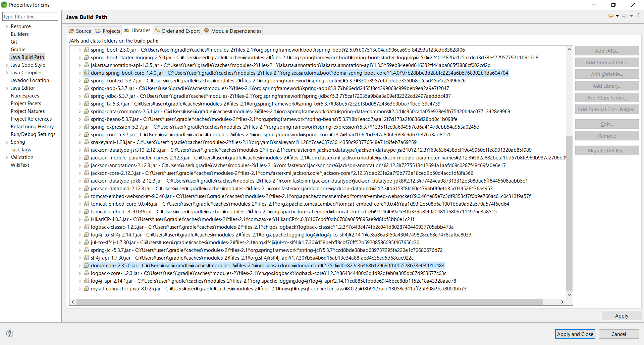Image resolution: width=644 pixels, height=345 pixels.
Task: Select the tomcat-embed-el-9.0.46.jar row
Action: pyautogui.click(x=294, y=211)
